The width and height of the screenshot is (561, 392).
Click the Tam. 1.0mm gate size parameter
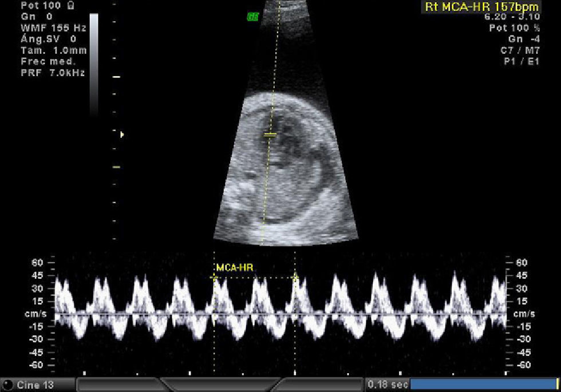tap(53, 50)
